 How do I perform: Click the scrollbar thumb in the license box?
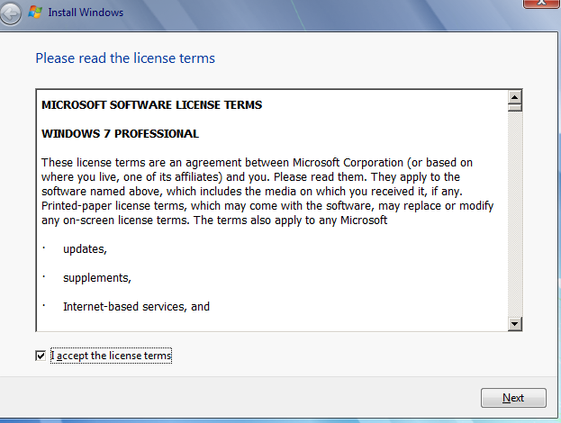(515, 107)
